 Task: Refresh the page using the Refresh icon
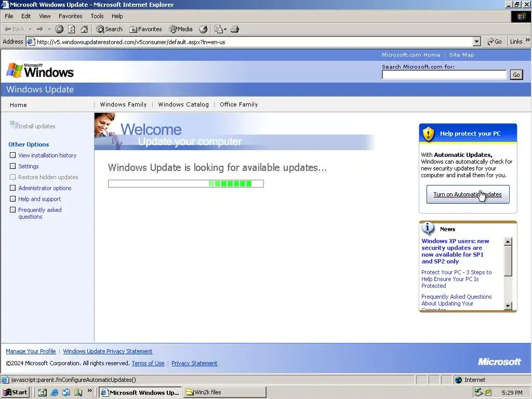(72, 29)
